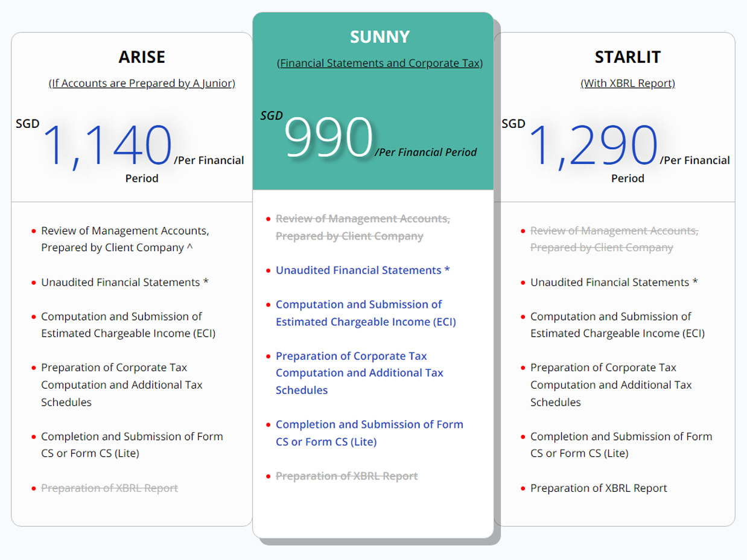Screen dimensions: 747x560
Task: Select the STARLIT plan heading
Action: click(x=628, y=57)
